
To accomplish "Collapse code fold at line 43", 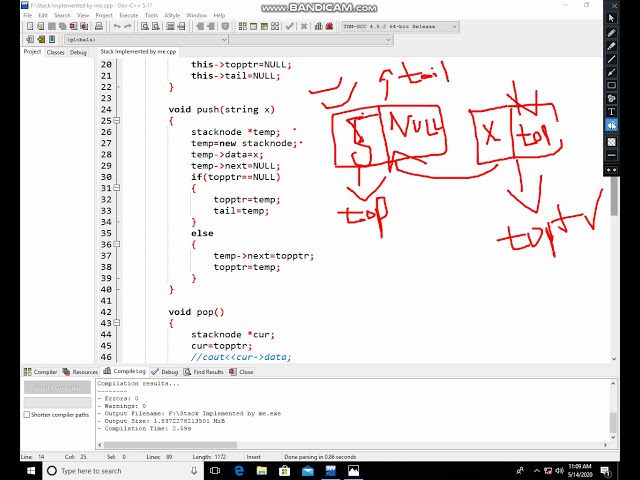I will (x=117, y=323).
